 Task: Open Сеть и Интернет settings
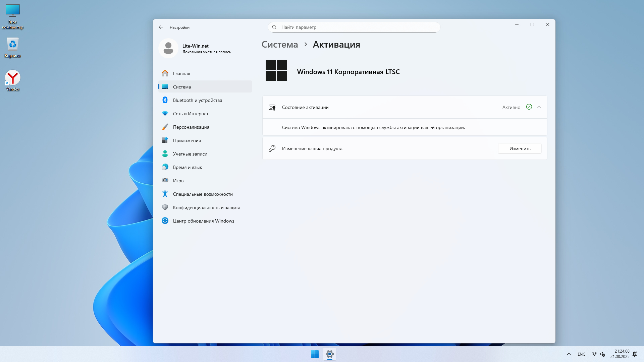coord(191,114)
